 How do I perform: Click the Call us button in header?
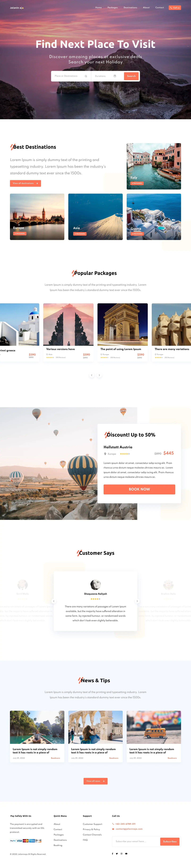[175, 7]
